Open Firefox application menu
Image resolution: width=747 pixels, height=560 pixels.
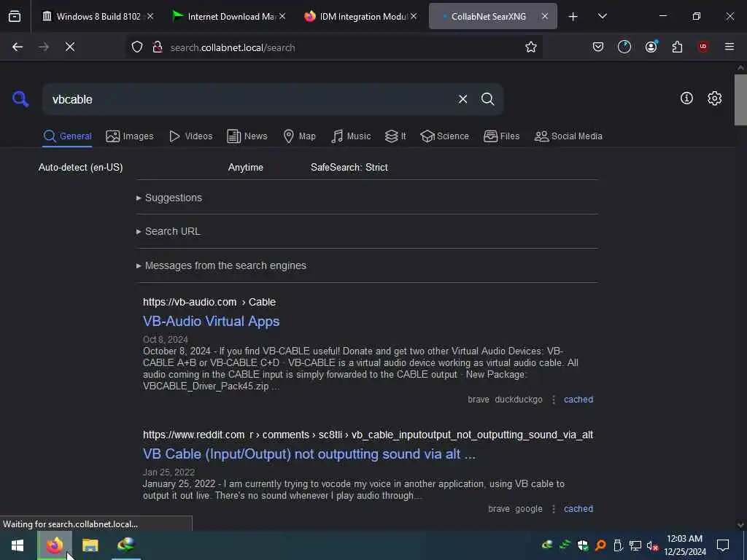point(729,47)
